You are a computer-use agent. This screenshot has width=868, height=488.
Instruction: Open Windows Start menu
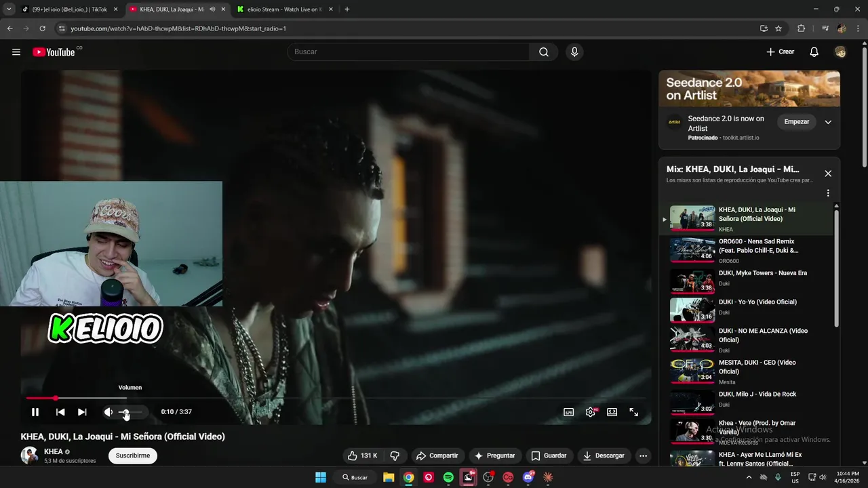pos(321,477)
